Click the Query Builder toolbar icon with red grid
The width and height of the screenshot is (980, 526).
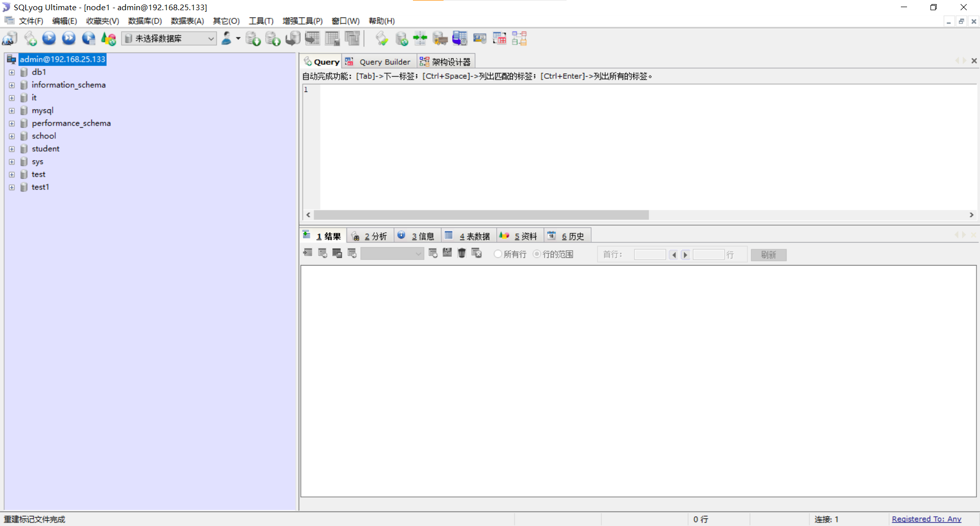click(500, 38)
